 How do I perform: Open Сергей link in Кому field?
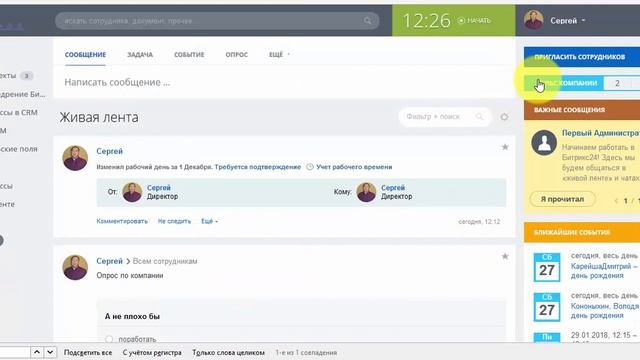393,188
